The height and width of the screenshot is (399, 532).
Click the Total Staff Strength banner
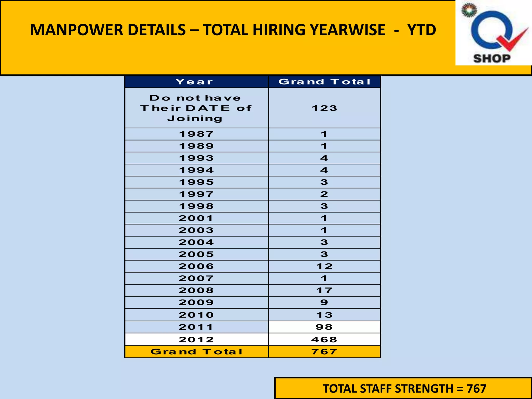point(404,389)
